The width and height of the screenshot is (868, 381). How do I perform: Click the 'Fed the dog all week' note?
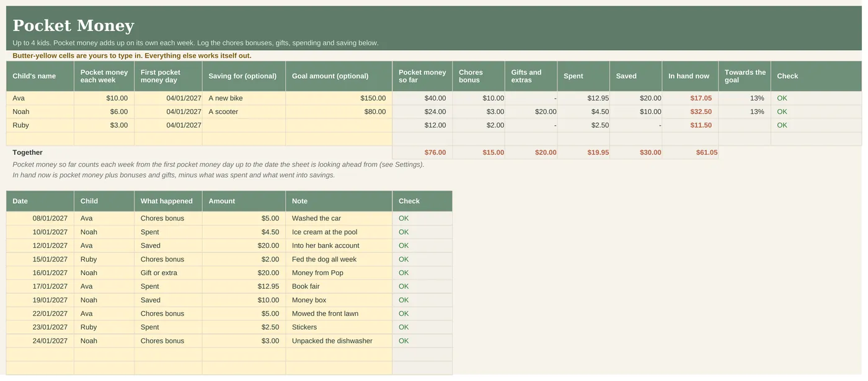tap(339, 259)
